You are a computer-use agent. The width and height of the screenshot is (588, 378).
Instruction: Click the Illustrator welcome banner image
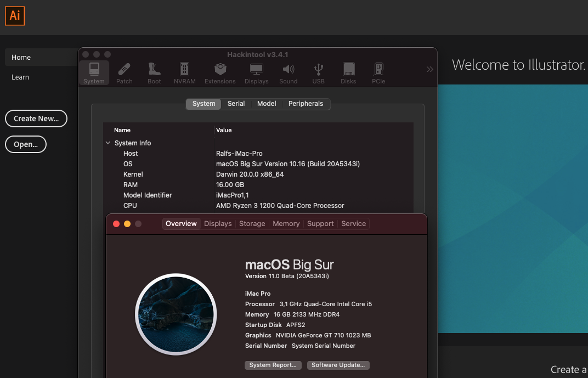(x=513, y=208)
